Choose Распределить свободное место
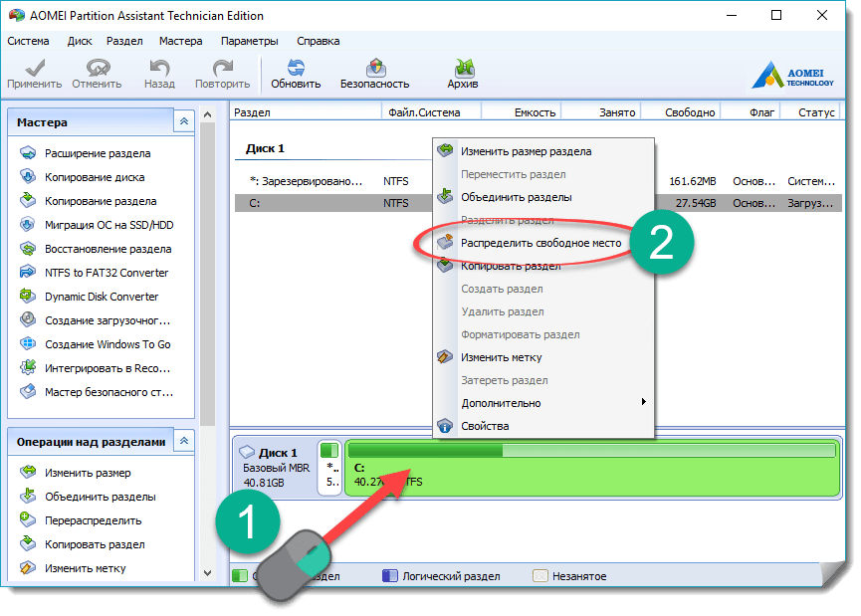This screenshot has height=616, width=861. click(x=543, y=243)
